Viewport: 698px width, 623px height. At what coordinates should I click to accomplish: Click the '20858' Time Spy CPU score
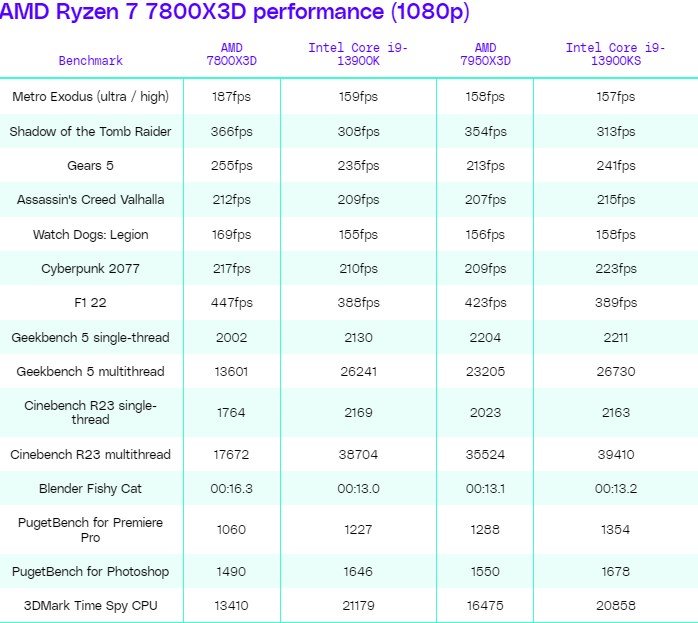tap(616, 606)
